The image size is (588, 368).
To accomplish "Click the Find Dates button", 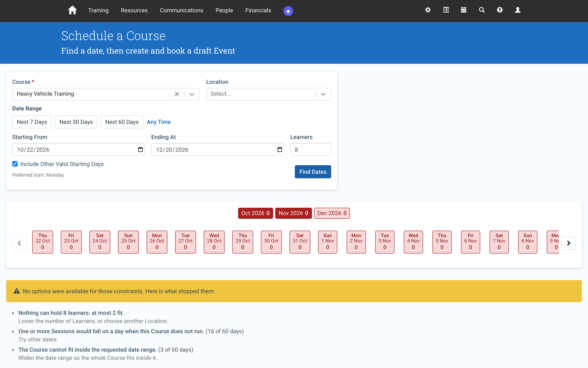I will 313,172.
